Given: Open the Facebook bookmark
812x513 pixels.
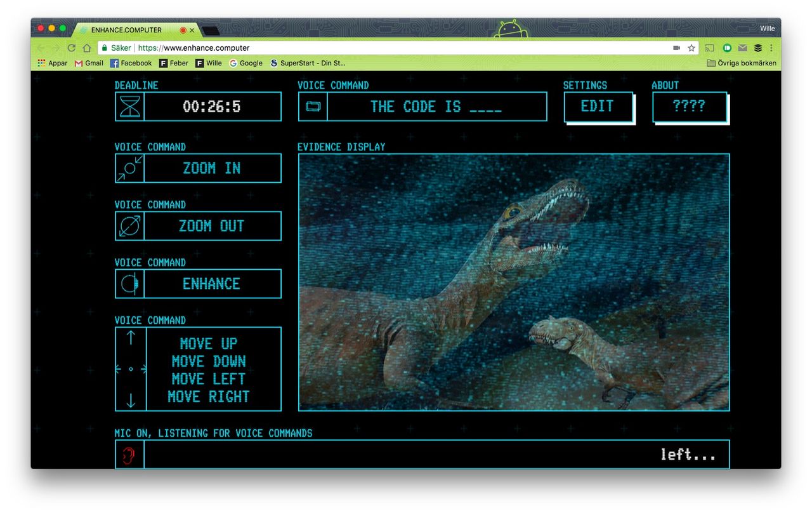Looking at the screenshot, I should [131, 63].
